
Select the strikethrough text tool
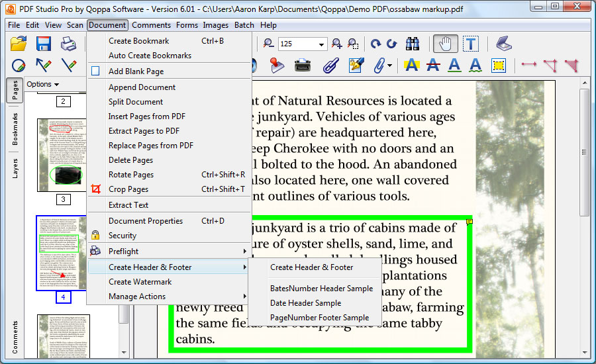click(433, 66)
